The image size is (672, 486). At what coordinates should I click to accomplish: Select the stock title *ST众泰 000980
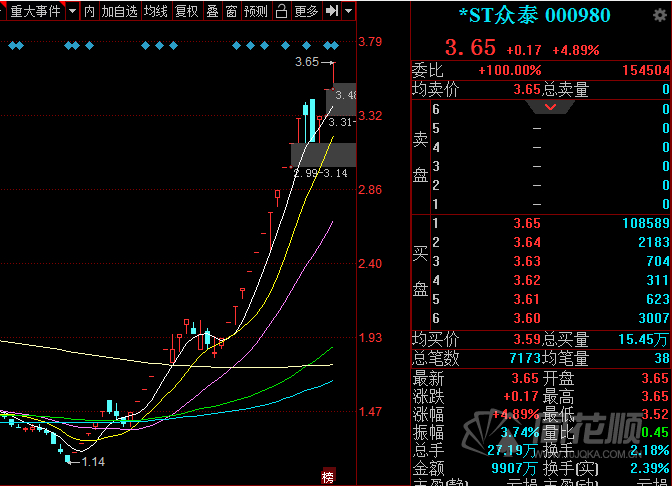pos(534,16)
